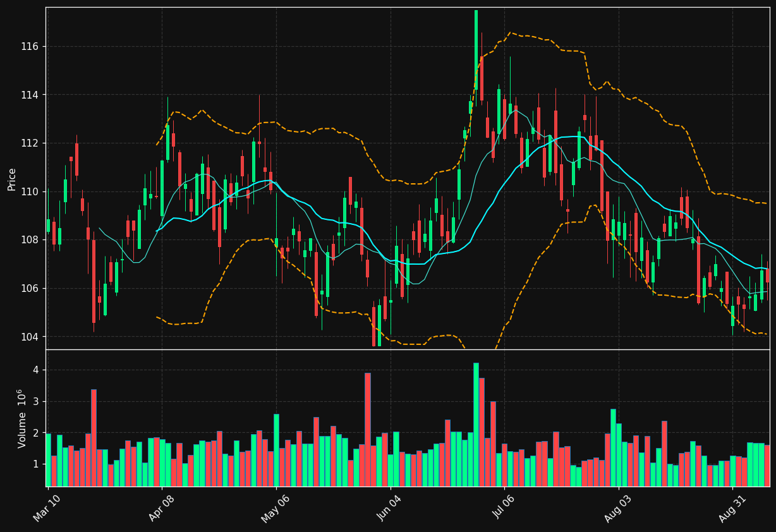
Task: Select the volume tick label 4
Action: pos(36,370)
